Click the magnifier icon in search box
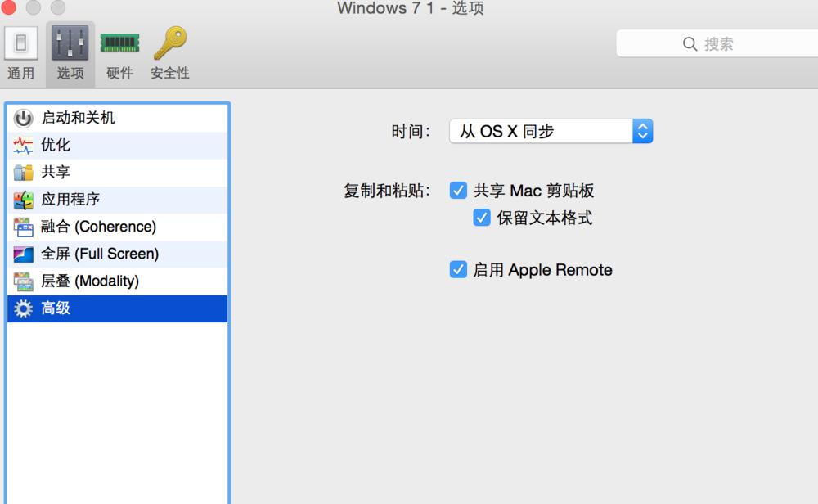Viewport: 818px width, 504px height. pyautogui.click(x=690, y=44)
